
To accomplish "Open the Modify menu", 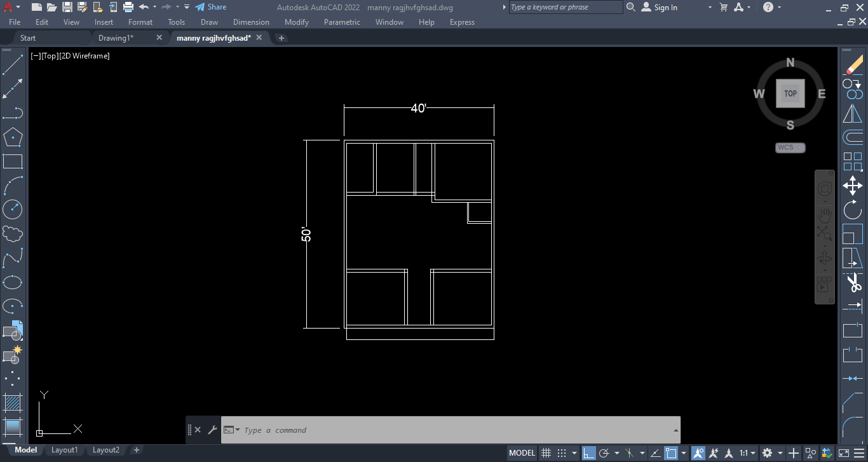I will coord(297,22).
